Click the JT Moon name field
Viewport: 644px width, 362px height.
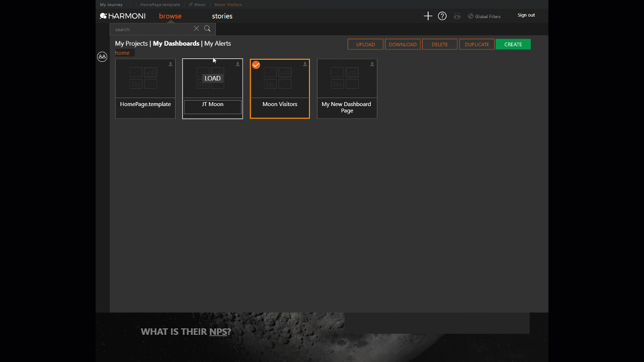click(212, 107)
